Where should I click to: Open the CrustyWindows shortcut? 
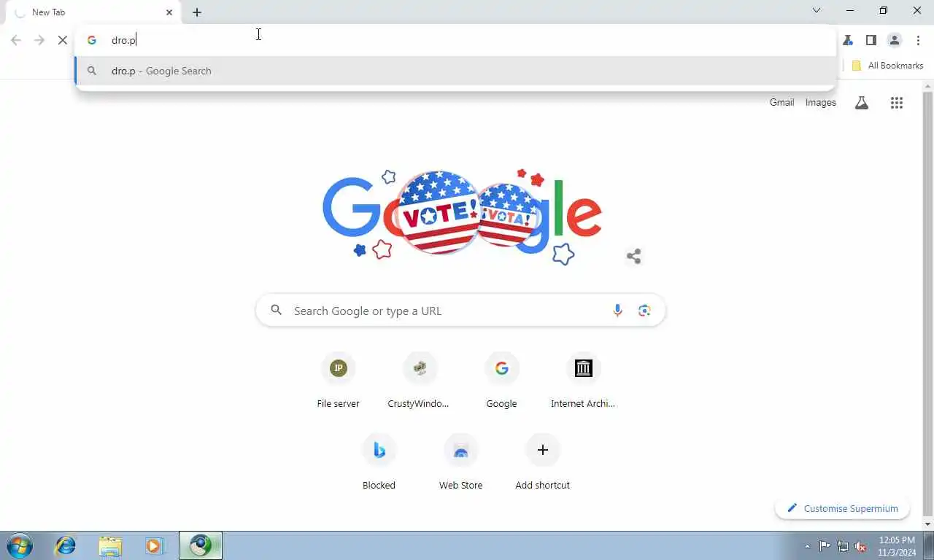(x=419, y=381)
